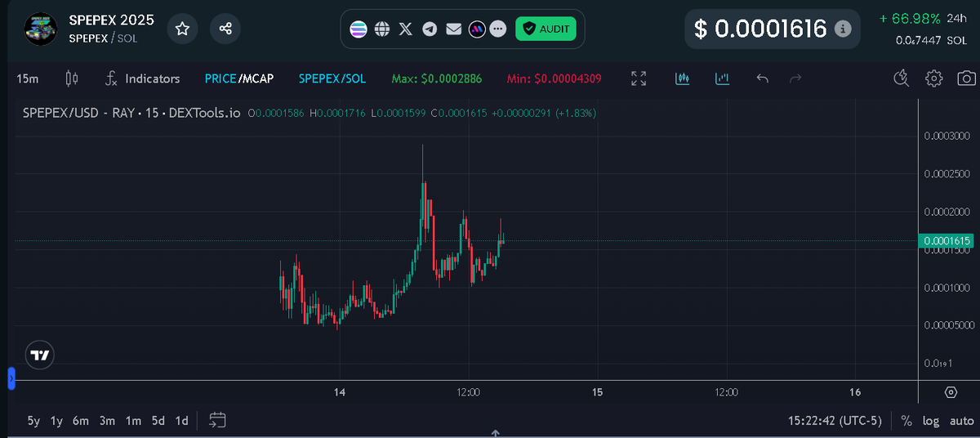
Task: Open the share icon beside the star
Action: (x=225, y=29)
